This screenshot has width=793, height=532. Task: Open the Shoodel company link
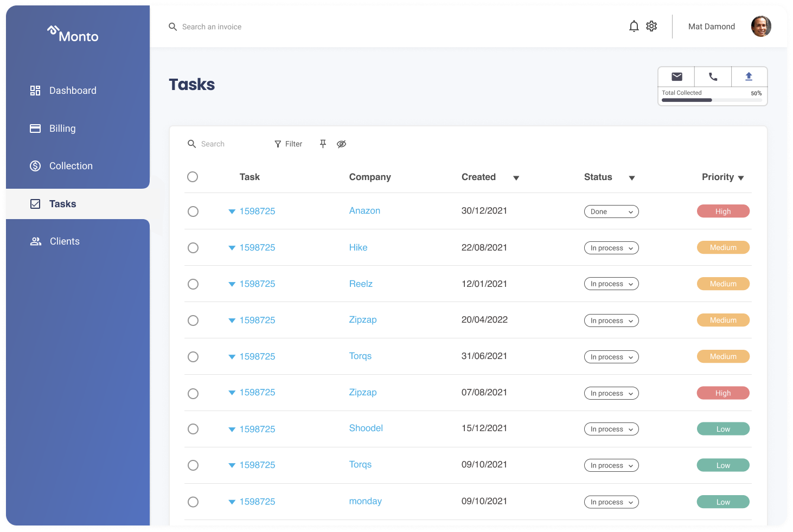(x=366, y=428)
